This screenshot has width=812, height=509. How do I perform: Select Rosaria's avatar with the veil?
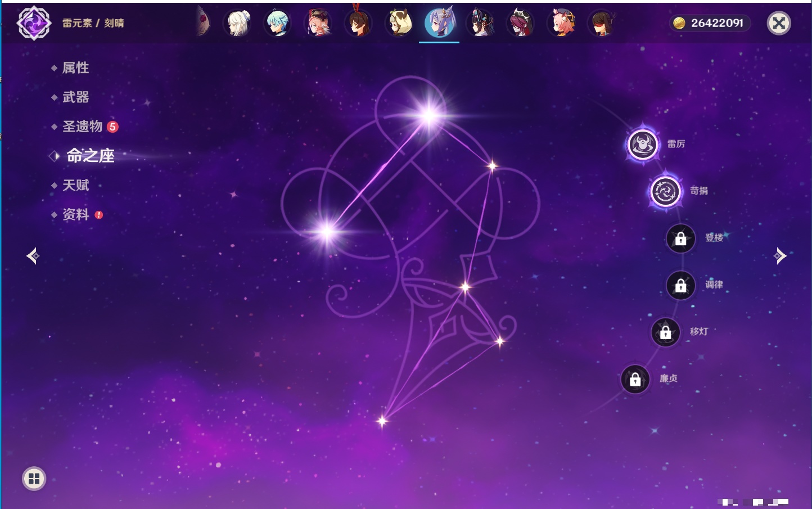(521, 23)
